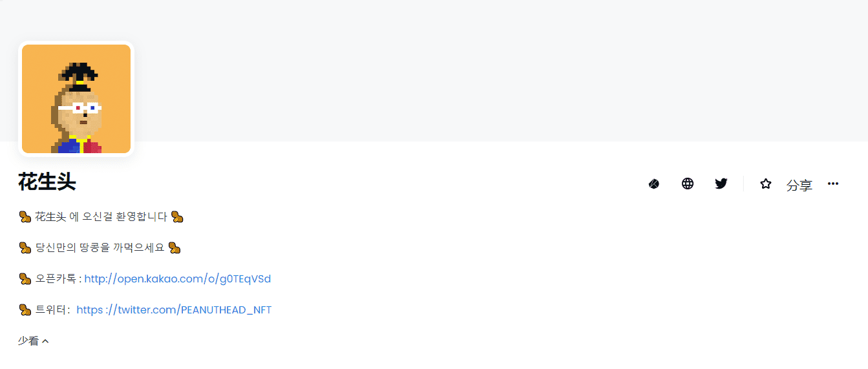Viewport: 868px width, 369px height.
Task: Open the three-dot more options menu
Action: [x=833, y=184]
